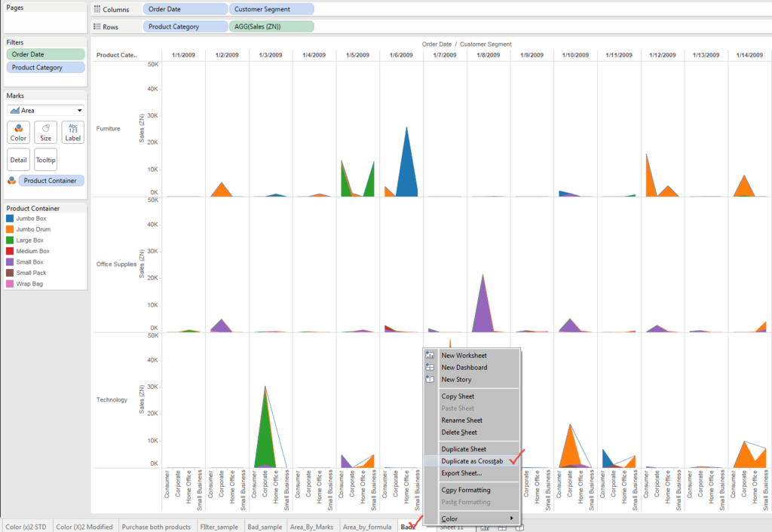Viewport: 772px width, 532px height.
Task: Select the Customer Segment pill on Columns
Action: click(271, 9)
